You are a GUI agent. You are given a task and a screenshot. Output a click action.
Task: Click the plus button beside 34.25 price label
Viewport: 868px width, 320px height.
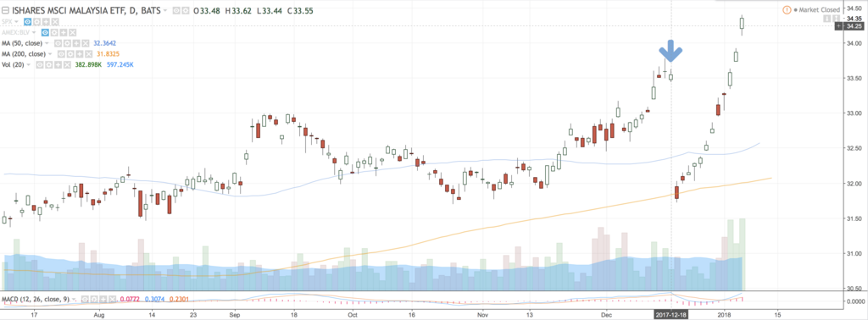point(838,26)
